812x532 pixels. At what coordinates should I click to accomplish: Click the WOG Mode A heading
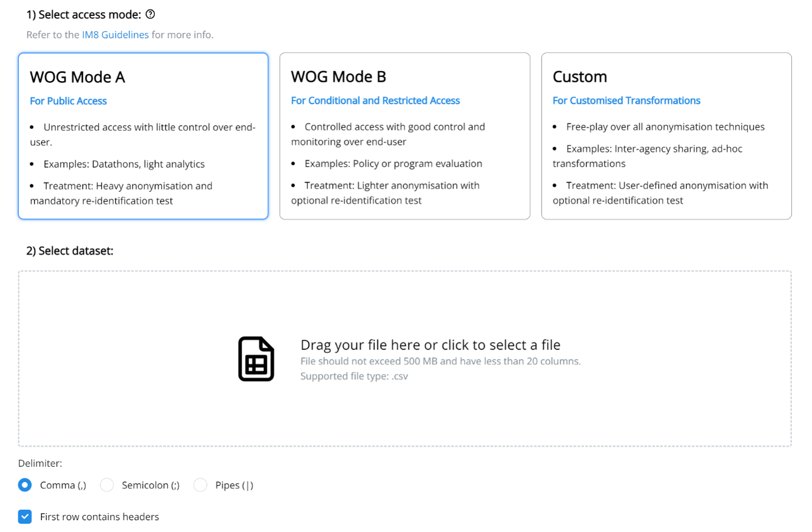(x=78, y=77)
